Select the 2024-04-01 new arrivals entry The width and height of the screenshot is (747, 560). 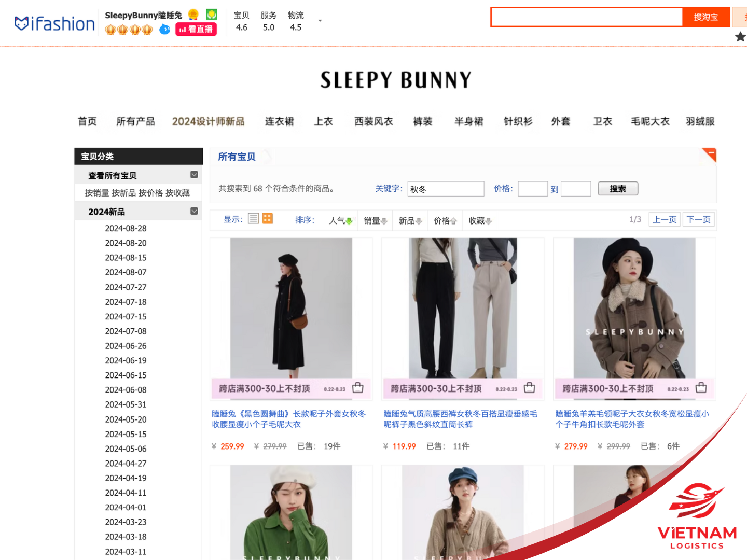(126, 508)
